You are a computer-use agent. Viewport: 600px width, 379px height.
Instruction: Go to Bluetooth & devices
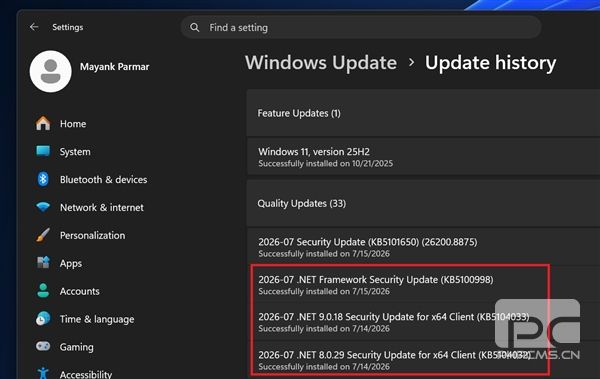point(103,180)
